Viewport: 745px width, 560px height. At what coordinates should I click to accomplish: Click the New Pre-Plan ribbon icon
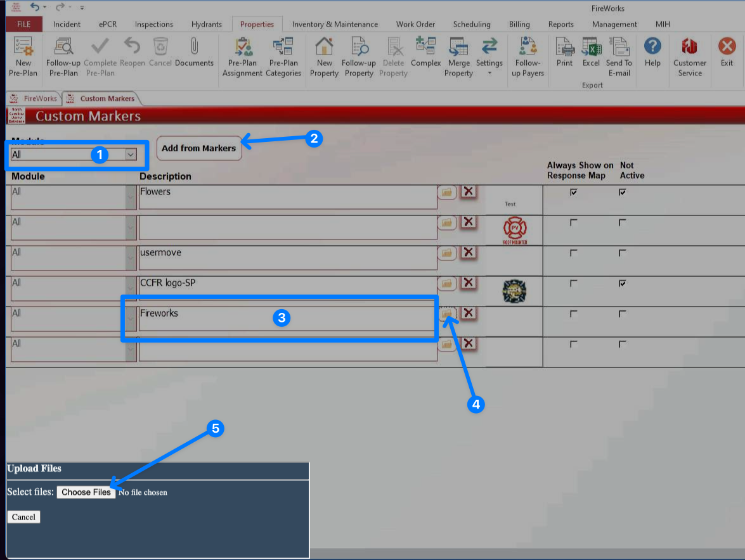click(x=23, y=56)
